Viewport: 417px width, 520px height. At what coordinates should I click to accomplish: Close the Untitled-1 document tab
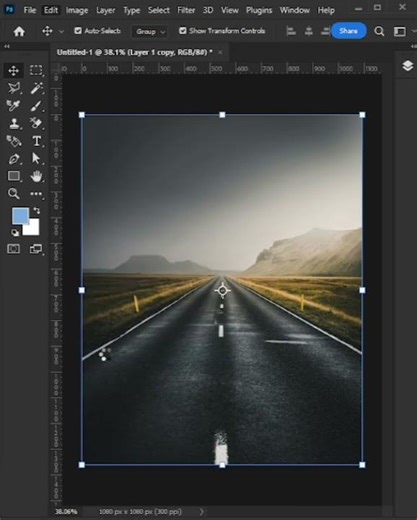click(220, 52)
